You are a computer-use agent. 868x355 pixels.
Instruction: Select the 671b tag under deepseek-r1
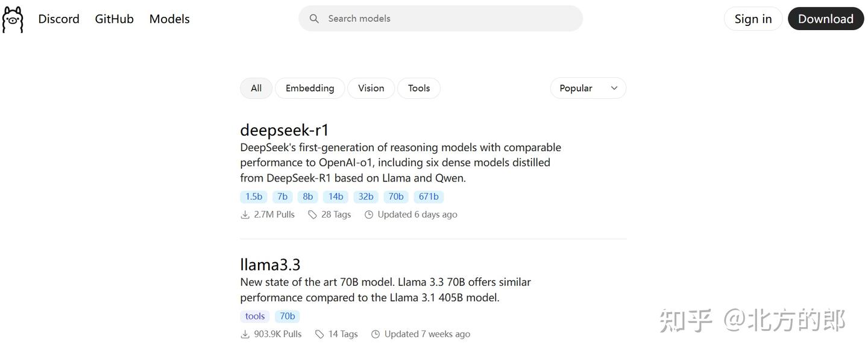click(x=428, y=196)
